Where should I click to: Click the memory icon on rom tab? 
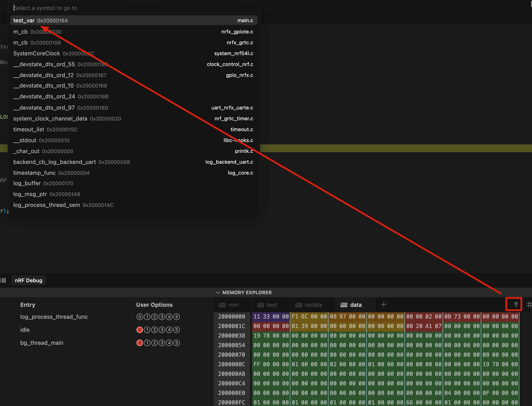(x=222, y=305)
